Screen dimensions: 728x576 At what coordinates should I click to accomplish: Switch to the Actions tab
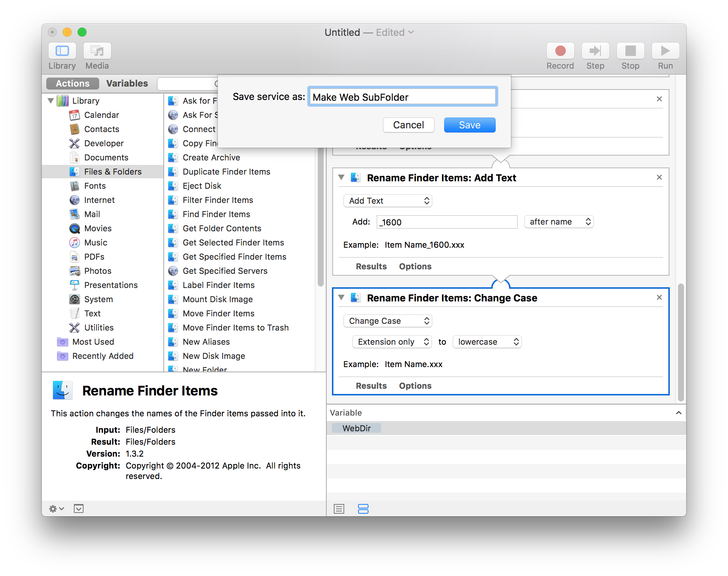(73, 83)
